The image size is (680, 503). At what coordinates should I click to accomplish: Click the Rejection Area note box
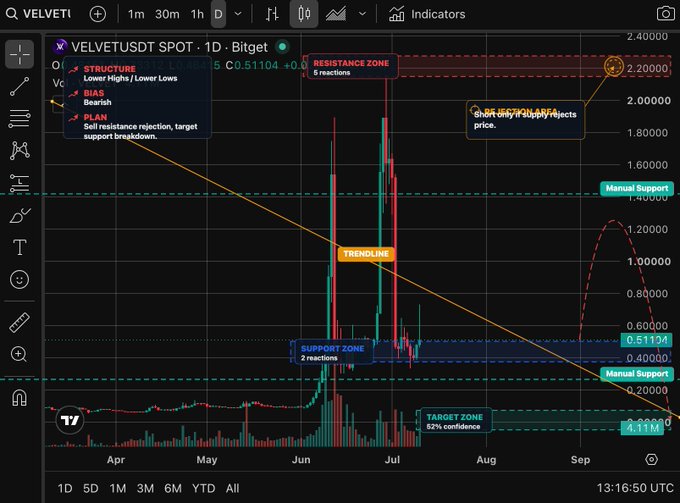tap(525, 120)
